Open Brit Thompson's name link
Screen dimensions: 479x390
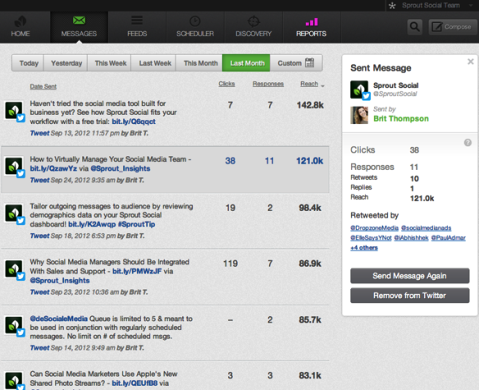pos(401,119)
